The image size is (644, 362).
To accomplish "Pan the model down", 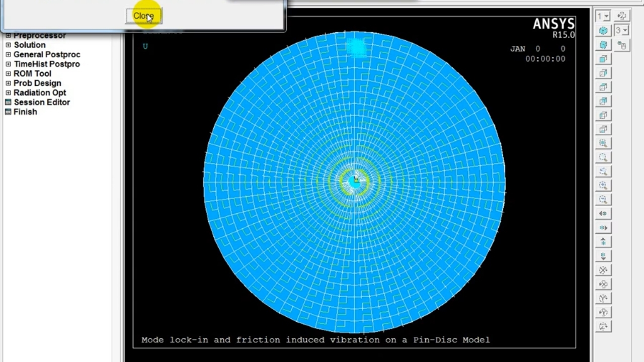I will [x=603, y=256].
